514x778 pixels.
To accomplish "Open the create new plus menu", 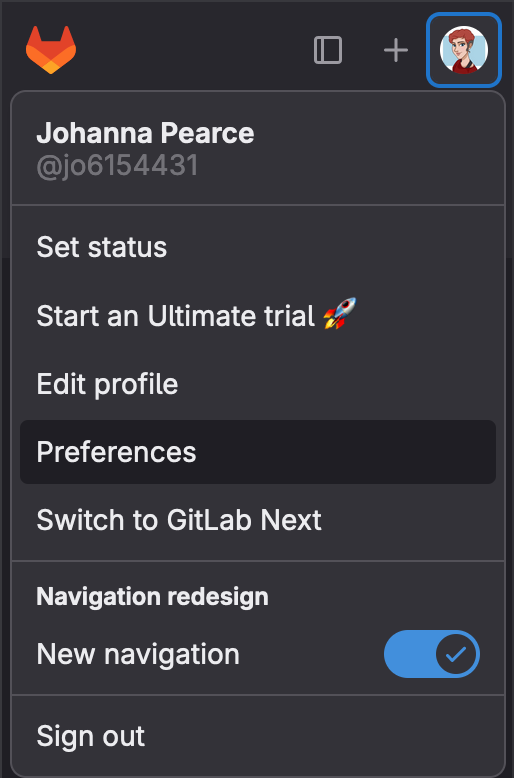I will point(396,50).
